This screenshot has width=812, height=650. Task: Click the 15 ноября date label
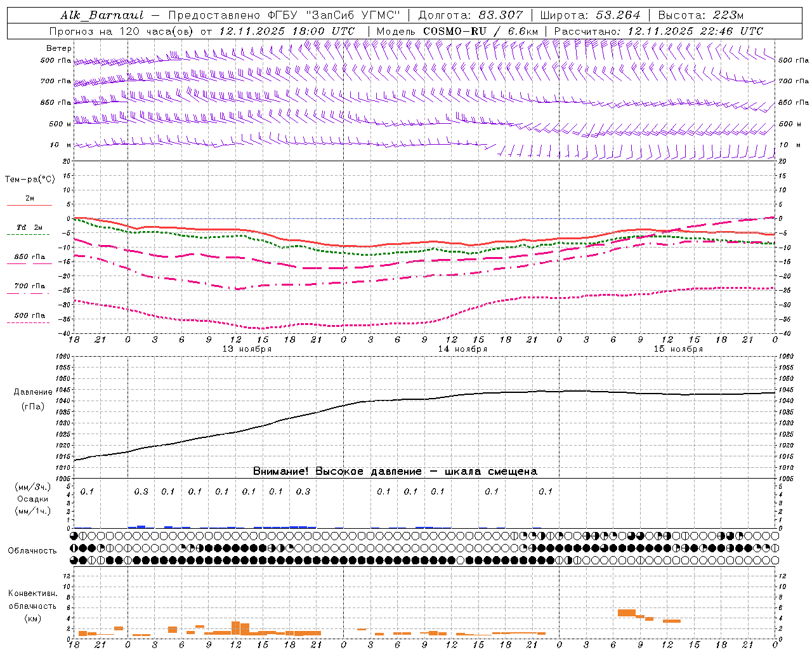click(x=678, y=349)
